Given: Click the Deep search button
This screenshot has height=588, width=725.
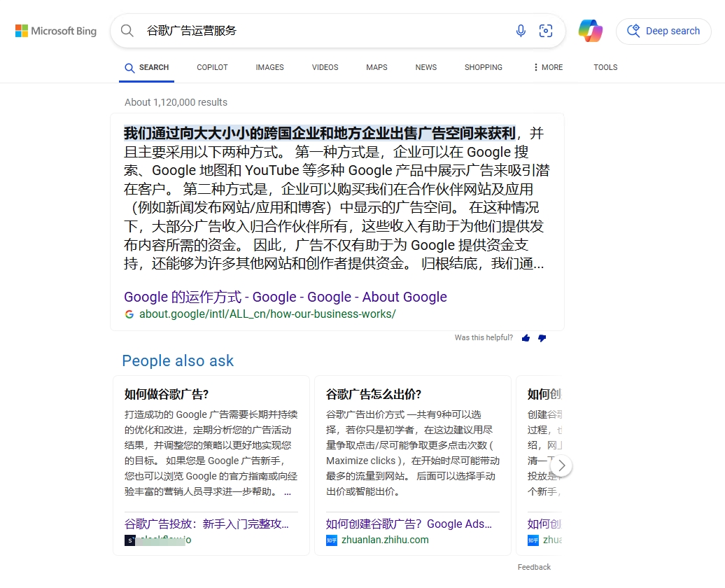Looking at the screenshot, I should [x=663, y=31].
